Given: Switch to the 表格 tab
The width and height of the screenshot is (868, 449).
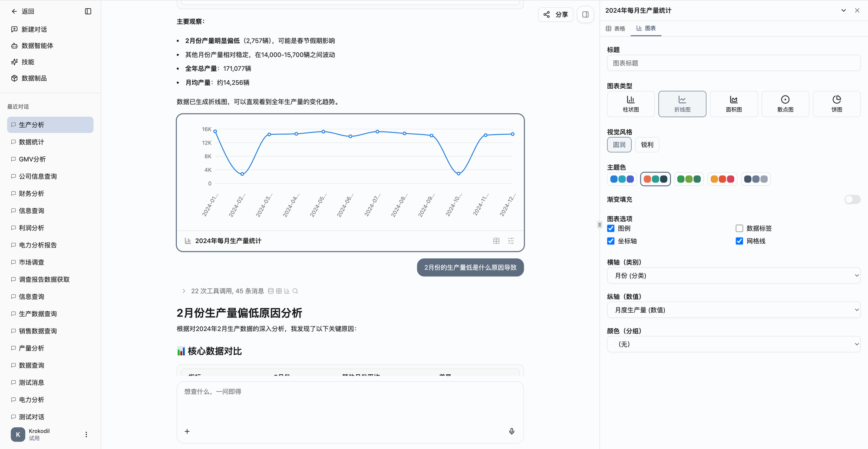Looking at the screenshot, I should 615,28.
